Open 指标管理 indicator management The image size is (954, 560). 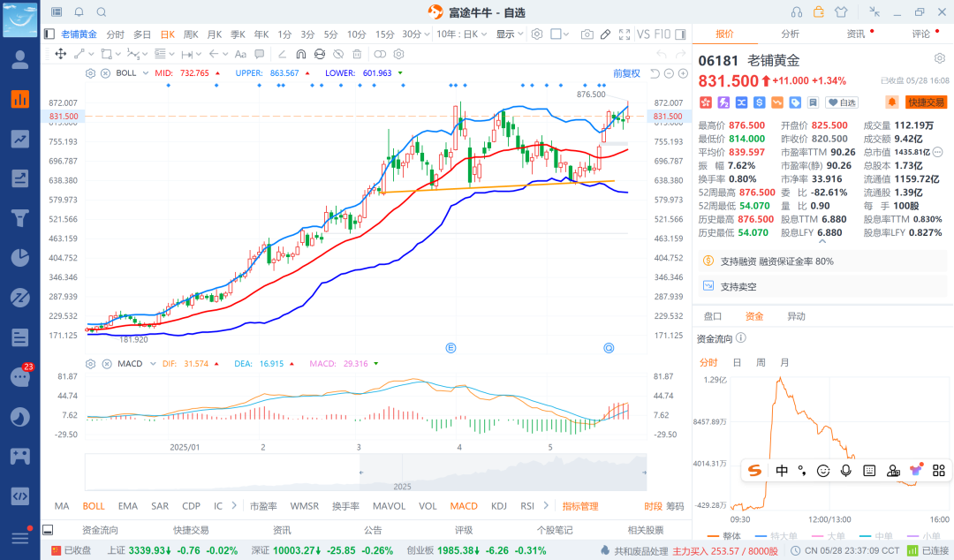[x=580, y=506]
